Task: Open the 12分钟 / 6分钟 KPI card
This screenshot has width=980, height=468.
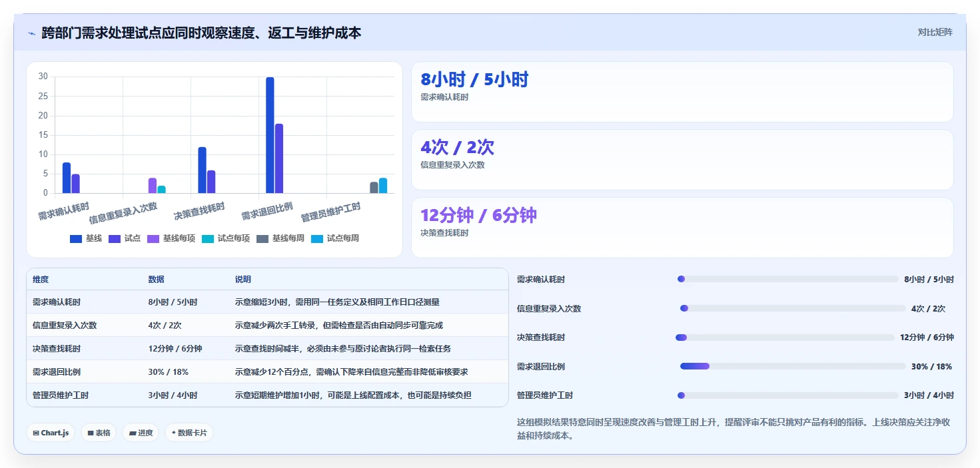Action: point(682,228)
